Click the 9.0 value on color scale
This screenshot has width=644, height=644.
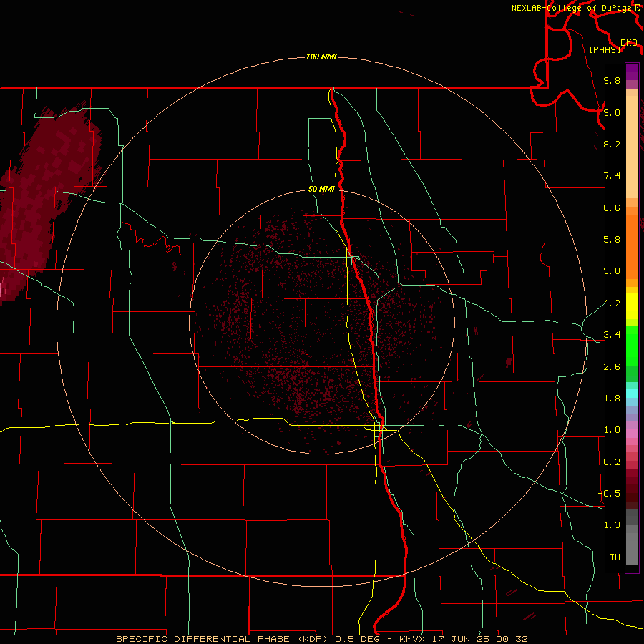coord(612,112)
